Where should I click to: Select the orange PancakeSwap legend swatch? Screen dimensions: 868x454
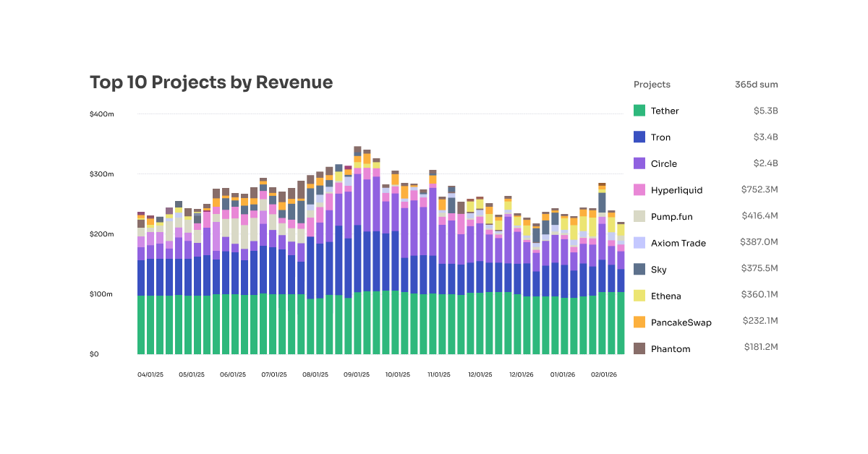coord(639,322)
